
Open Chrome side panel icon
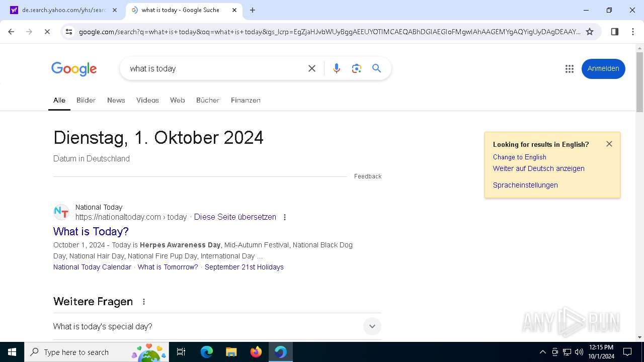click(615, 32)
